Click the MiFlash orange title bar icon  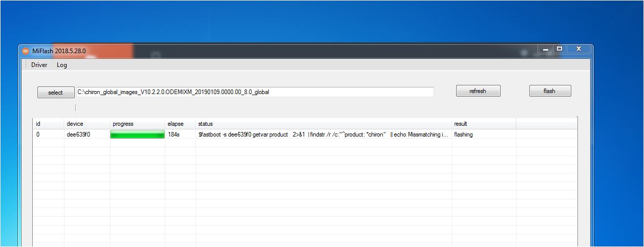(x=26, y=51)
